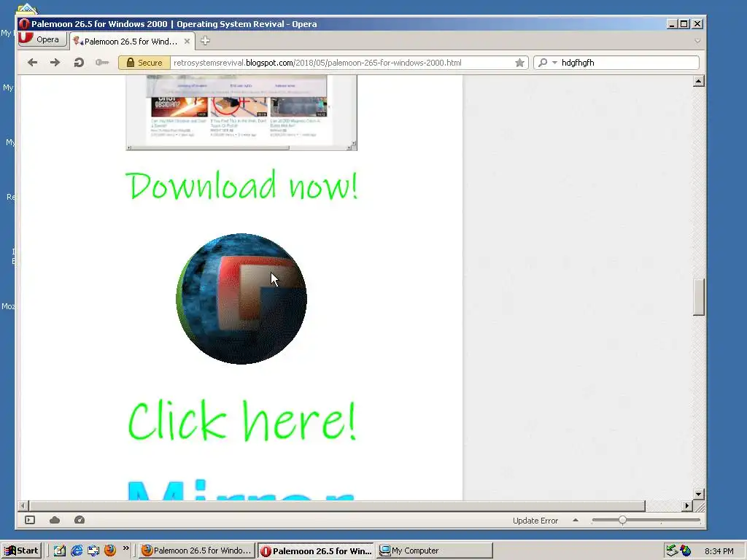This screenshot has width=747, height=560.
Task: Click the Update Error status text
Action: point(535,521)
